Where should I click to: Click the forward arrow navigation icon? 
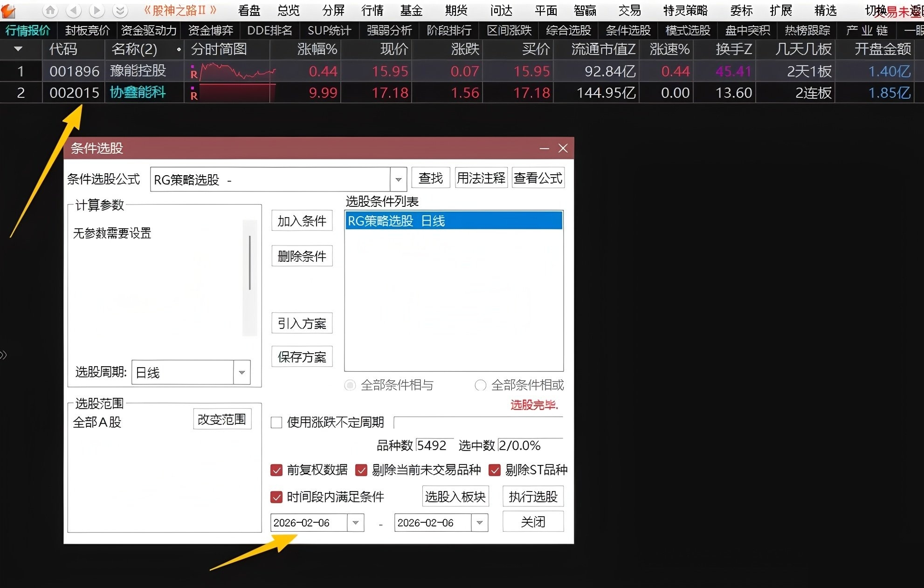click(x=97, y=10)
